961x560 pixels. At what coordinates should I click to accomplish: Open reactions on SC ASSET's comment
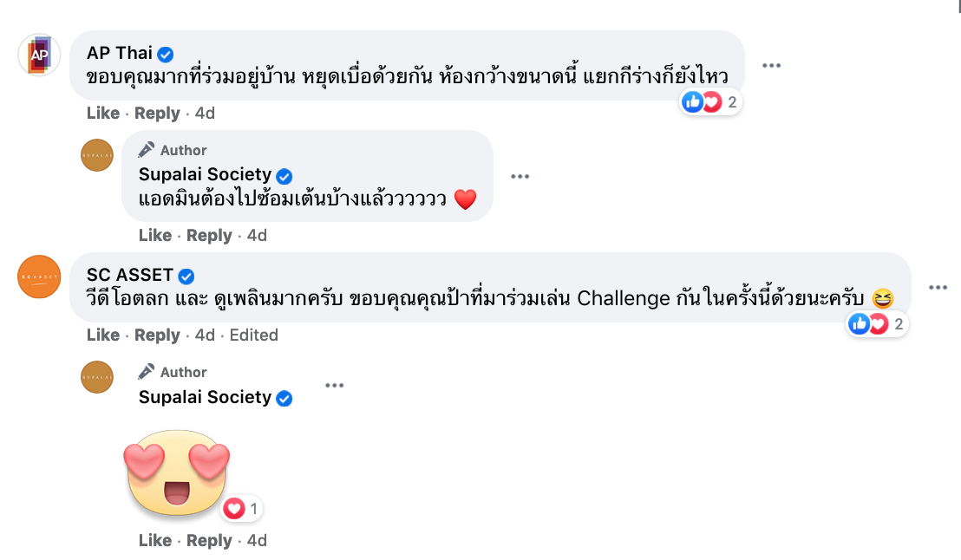coord(877,324)
